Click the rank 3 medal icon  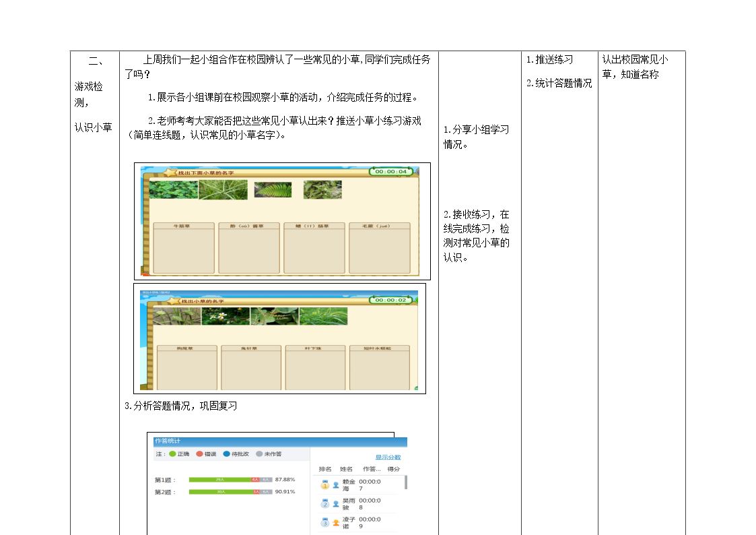325,522
